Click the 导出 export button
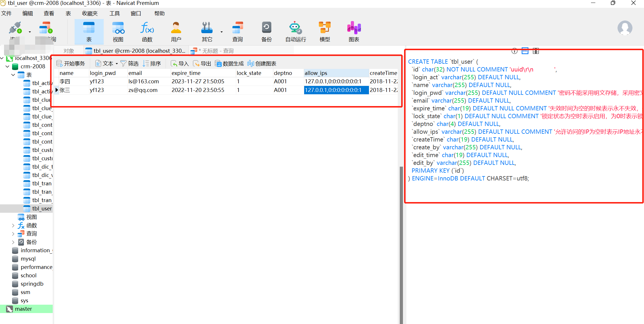Image resolution: width=644 pixels, height=324 pixels. tap(202, 64)
